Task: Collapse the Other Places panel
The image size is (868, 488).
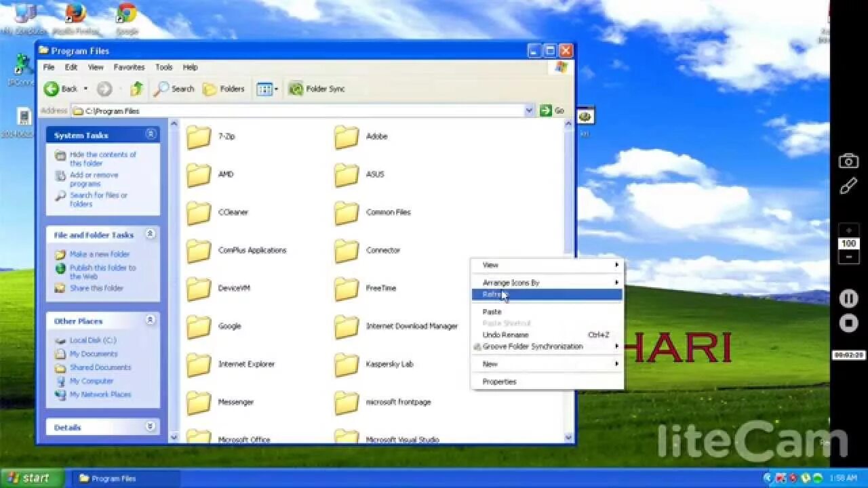Action: click(151, 320)
